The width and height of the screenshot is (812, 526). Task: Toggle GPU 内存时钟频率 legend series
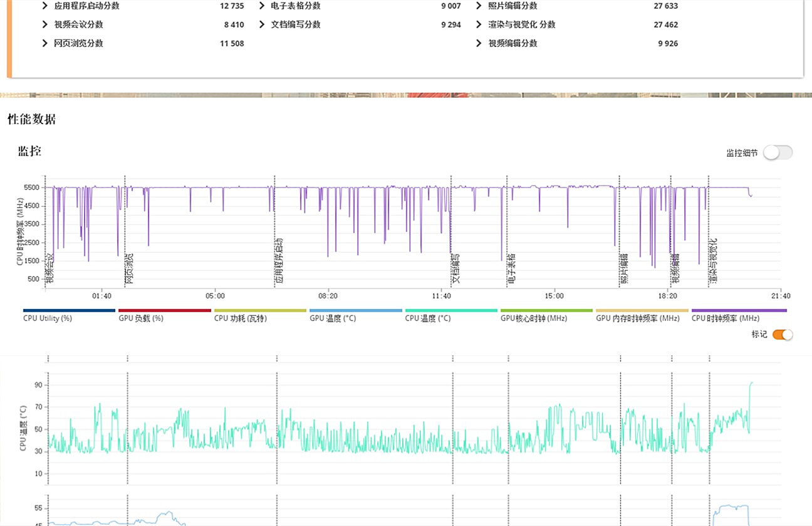click(x=638, y=318)
